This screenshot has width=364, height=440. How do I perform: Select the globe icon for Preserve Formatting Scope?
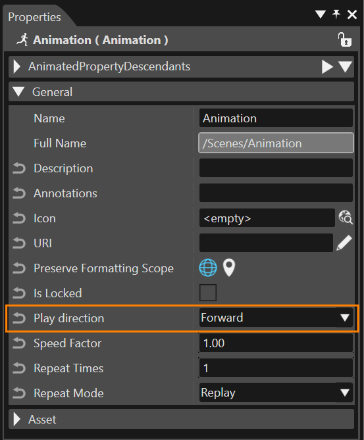208,268
